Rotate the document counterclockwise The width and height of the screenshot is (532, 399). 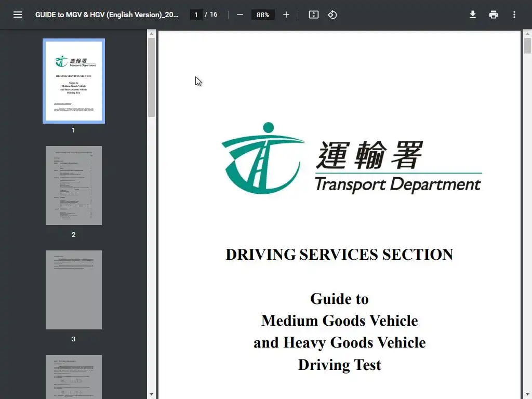(x=332, y=15)
